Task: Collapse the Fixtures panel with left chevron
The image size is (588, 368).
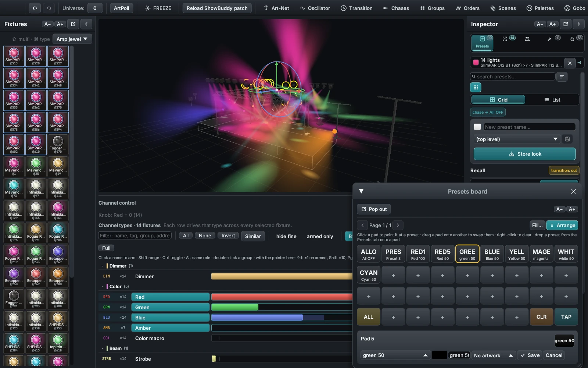Action: pyautogui.click(x=86, y=24)
